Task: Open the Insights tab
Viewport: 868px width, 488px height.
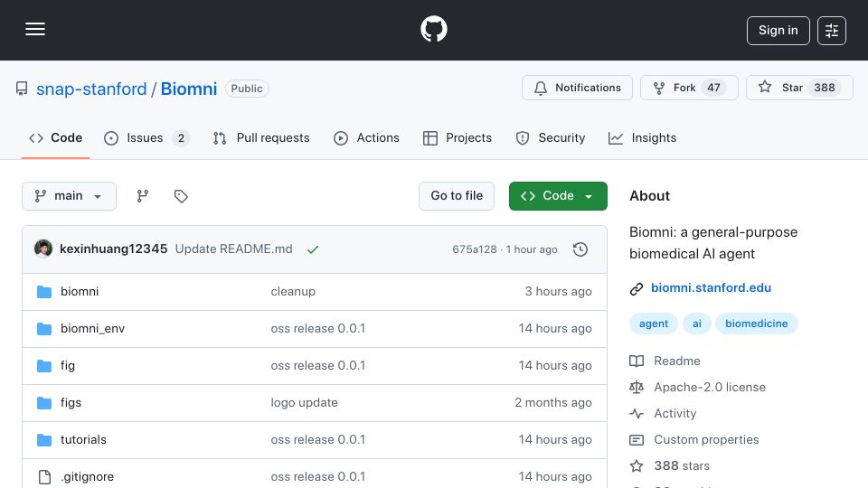Action: click(642, 137)
